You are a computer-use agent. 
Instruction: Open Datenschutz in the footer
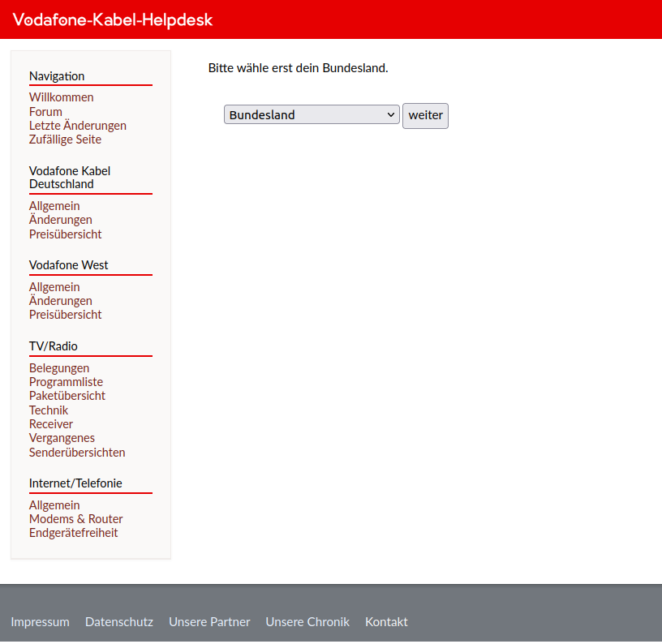[x=119, y=622]
